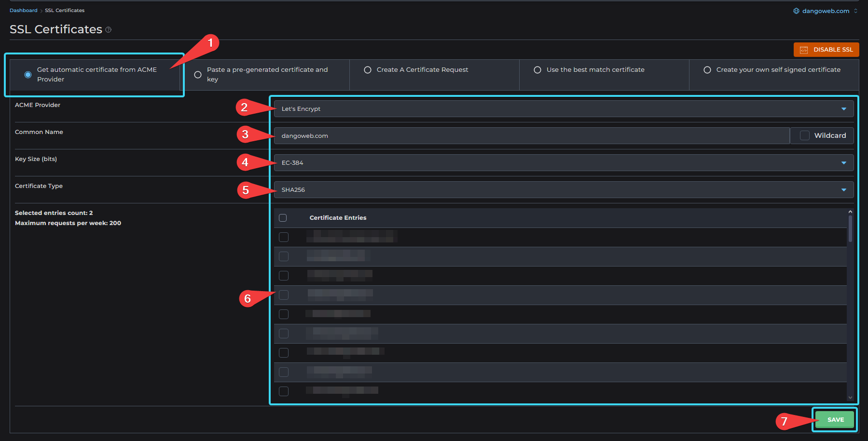
Task: Click the DISABLE SSL button
Action: pyautogui.click(x=826, y=50)
